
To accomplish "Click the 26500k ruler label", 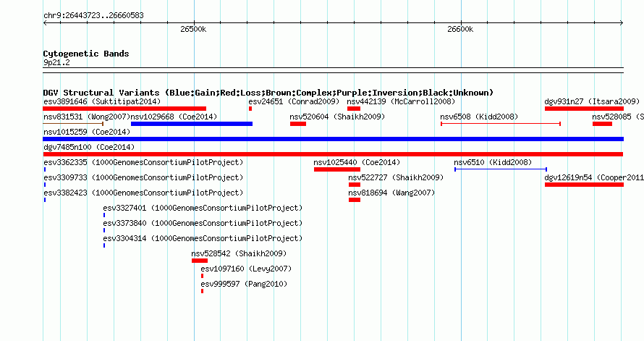I will [193, 29].
